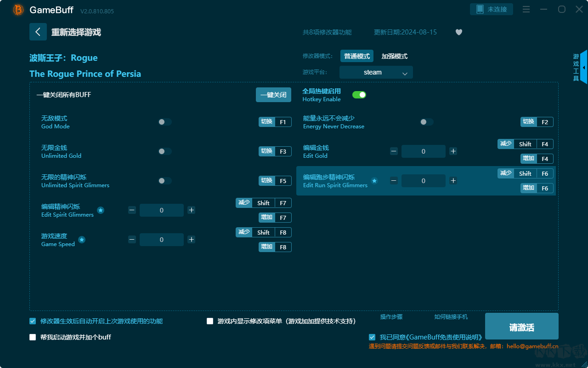Select 普通模式 trainer mode tab
Image resolution: width=588 pixels, height=368 pixels.
[x=357, y=56]
